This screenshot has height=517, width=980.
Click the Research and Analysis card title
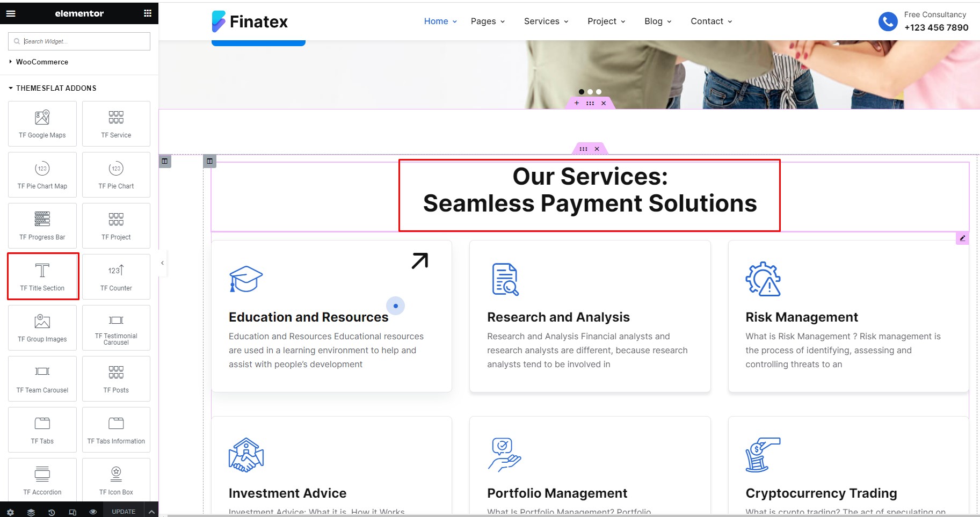tap(558, 317)
